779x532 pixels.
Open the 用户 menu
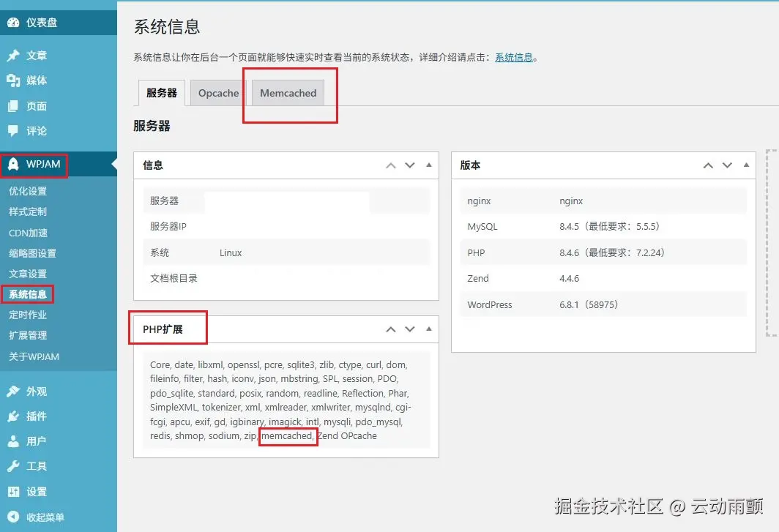[59, 441]
